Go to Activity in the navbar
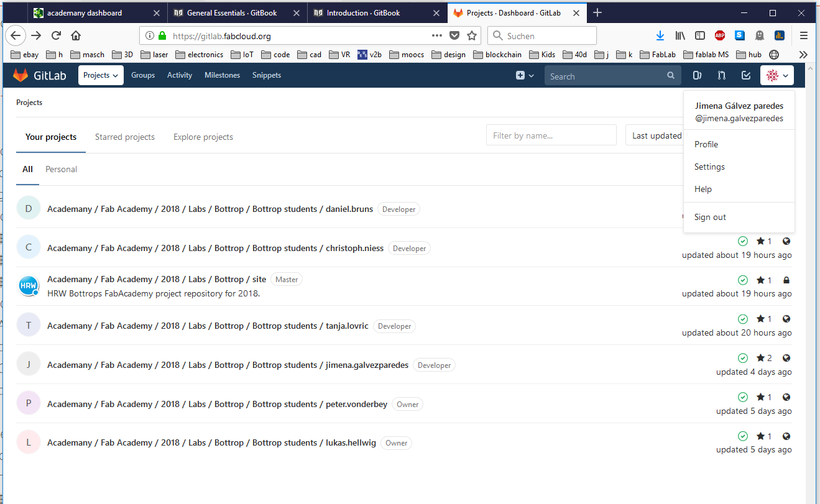This screenshot has height=504, width=820. [x=180, y=75]
